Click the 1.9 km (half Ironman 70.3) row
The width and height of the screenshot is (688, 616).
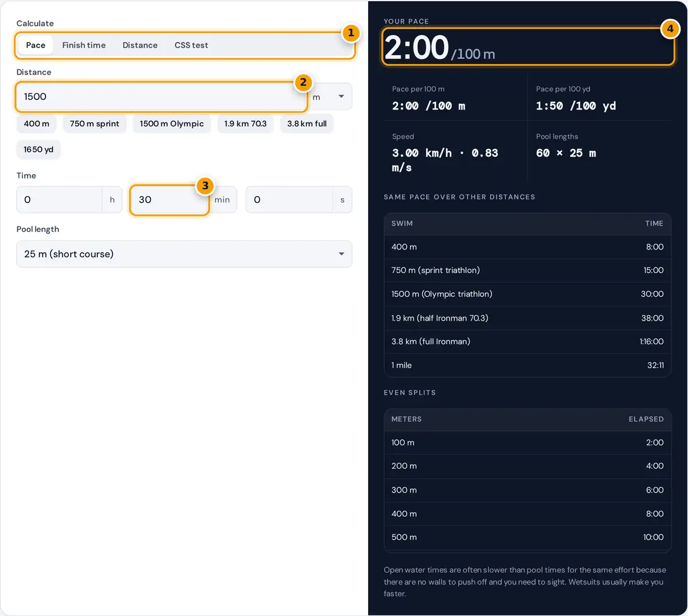[527, 318]
